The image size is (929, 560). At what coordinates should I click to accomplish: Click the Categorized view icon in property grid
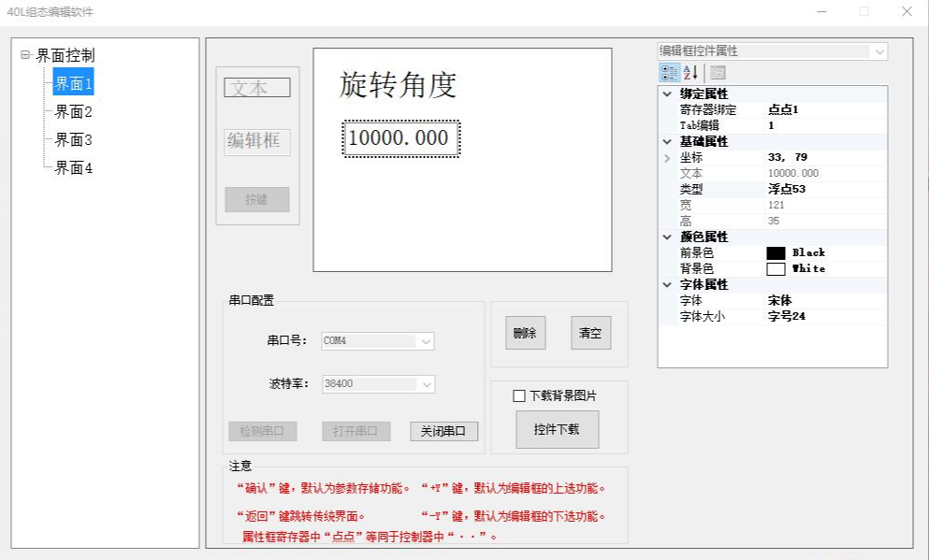[670, 73]
